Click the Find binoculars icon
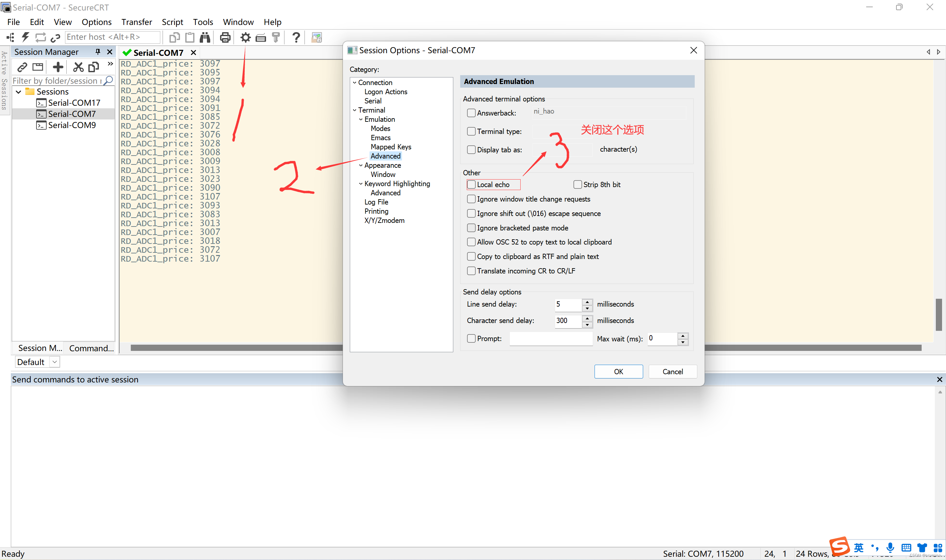Image resolution: width=946 pixels, height=560 pixels. 205,37
